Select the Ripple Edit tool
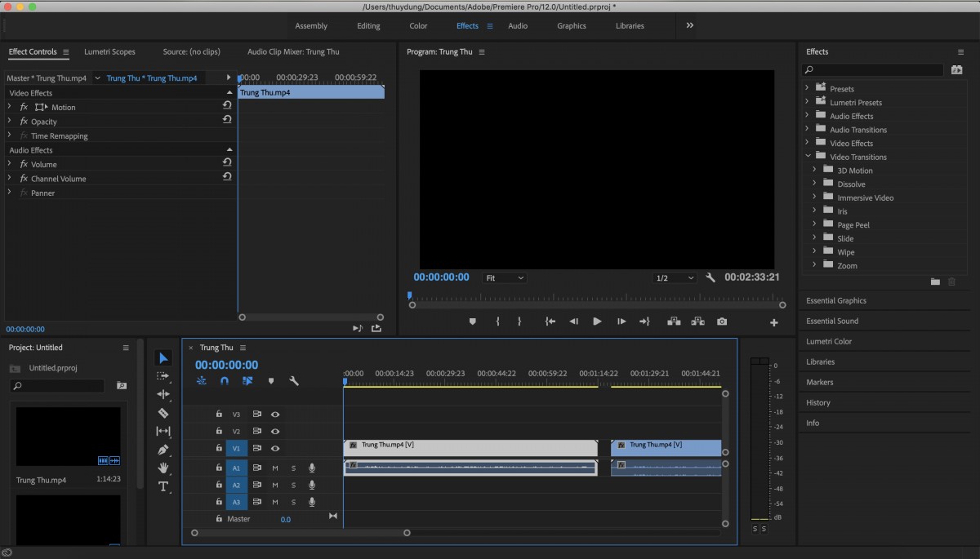Viewport: 980px width, 559px height. click(163, 394)
